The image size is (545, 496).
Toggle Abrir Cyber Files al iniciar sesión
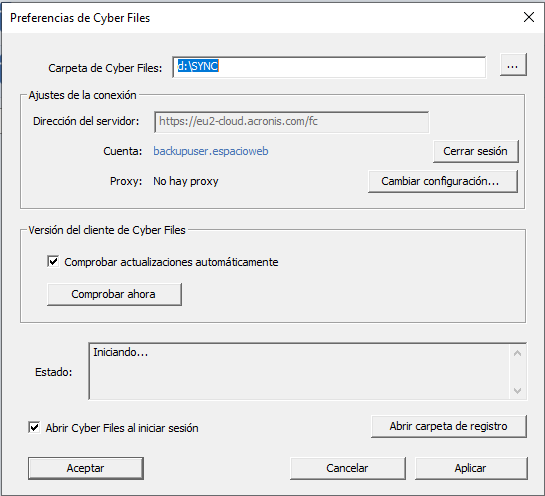[x=34, y=428]
